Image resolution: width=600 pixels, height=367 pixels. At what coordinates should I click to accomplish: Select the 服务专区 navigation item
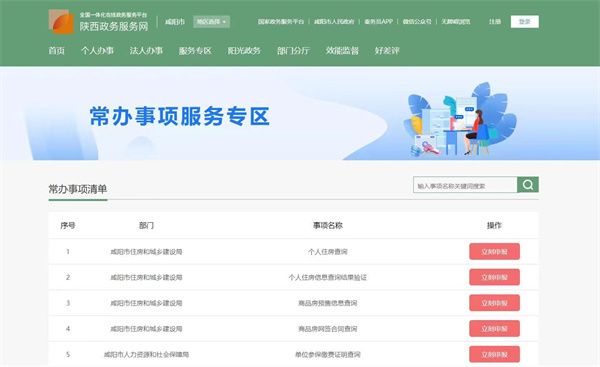195,51
